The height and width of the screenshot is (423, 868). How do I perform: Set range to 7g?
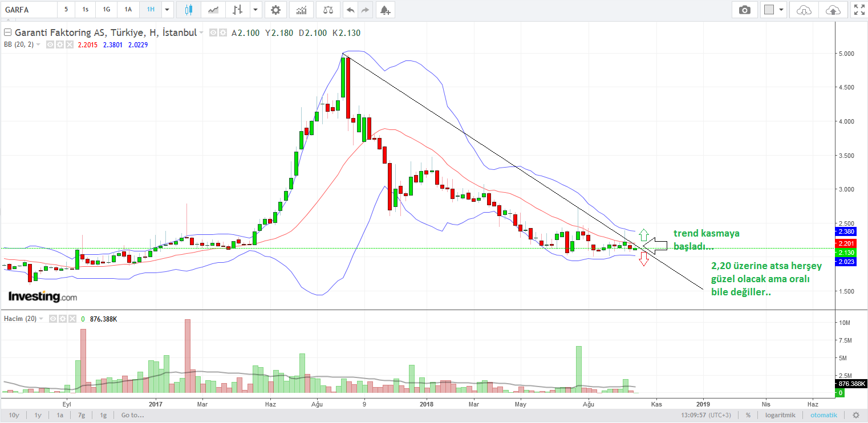(x=82, y=415)
